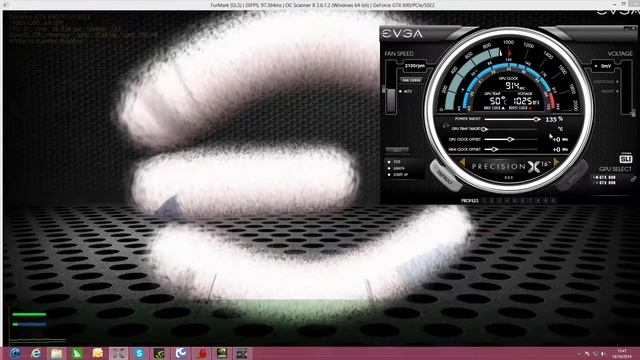Open File Explorer from the taskbar
This screenshot has height=360, width=640.
point(56,353)
